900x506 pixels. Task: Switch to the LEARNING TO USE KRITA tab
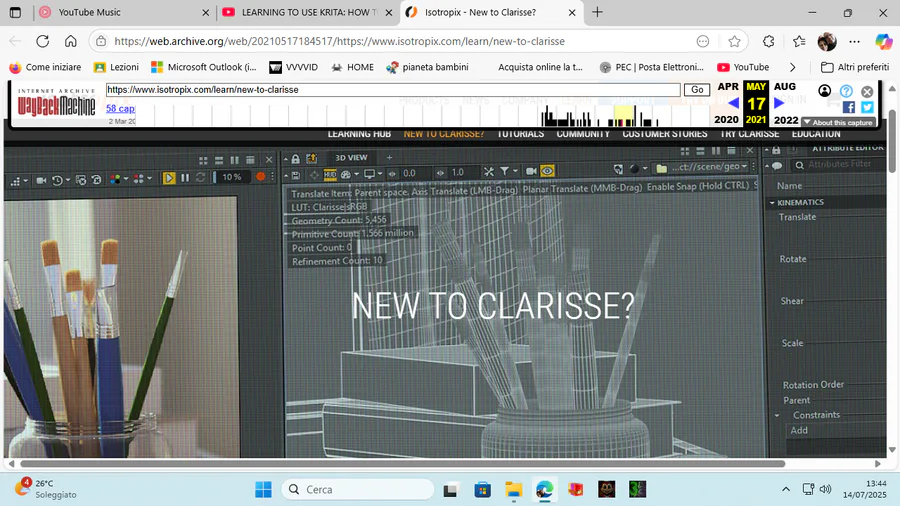click(x=308, y=12)
